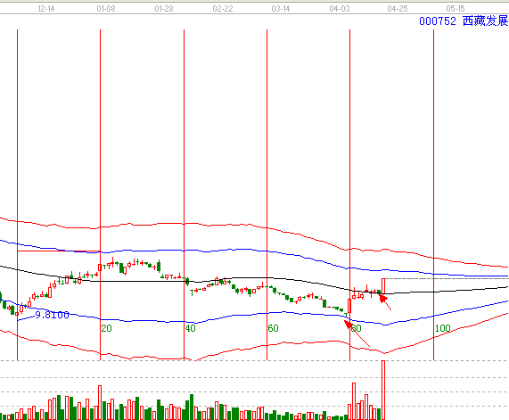Click the 01-08 date label on the time axis
This screenshot has width=509, height=420.
tap(106, 9)
